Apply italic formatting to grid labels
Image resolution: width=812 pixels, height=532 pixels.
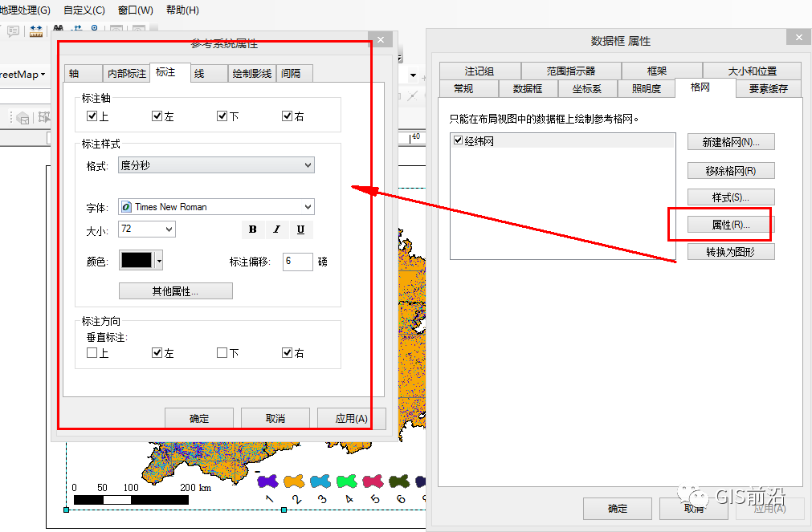[276, 229]
